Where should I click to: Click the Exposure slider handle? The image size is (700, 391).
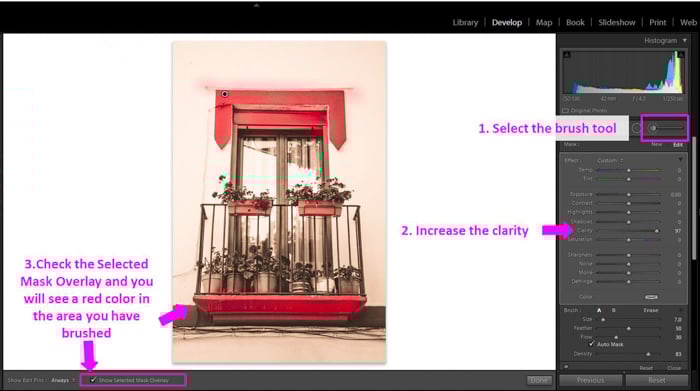tap(629, 195)
